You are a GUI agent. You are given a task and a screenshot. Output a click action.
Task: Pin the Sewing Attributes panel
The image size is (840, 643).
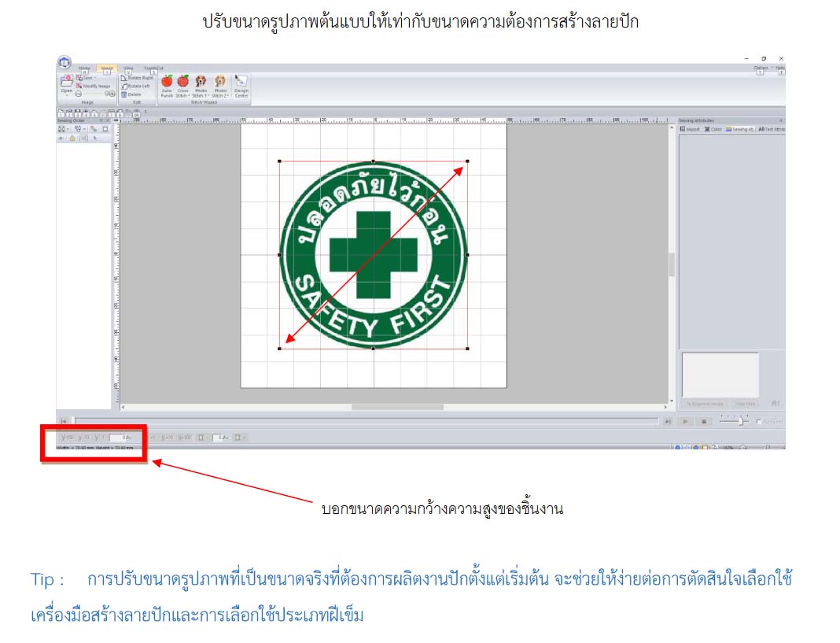point(780,120)
